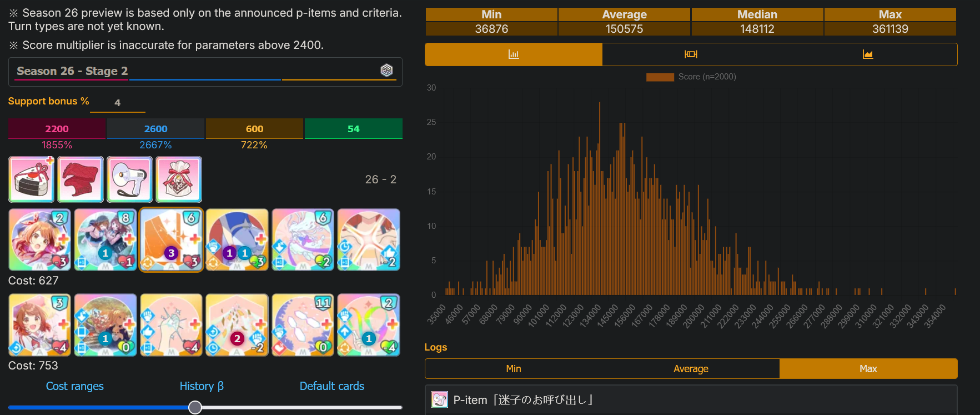Image resolution: width=980 pixels, height=415 pixels.
Task: Click the clasped hands sketch card
Action: (x=171, y=325)
